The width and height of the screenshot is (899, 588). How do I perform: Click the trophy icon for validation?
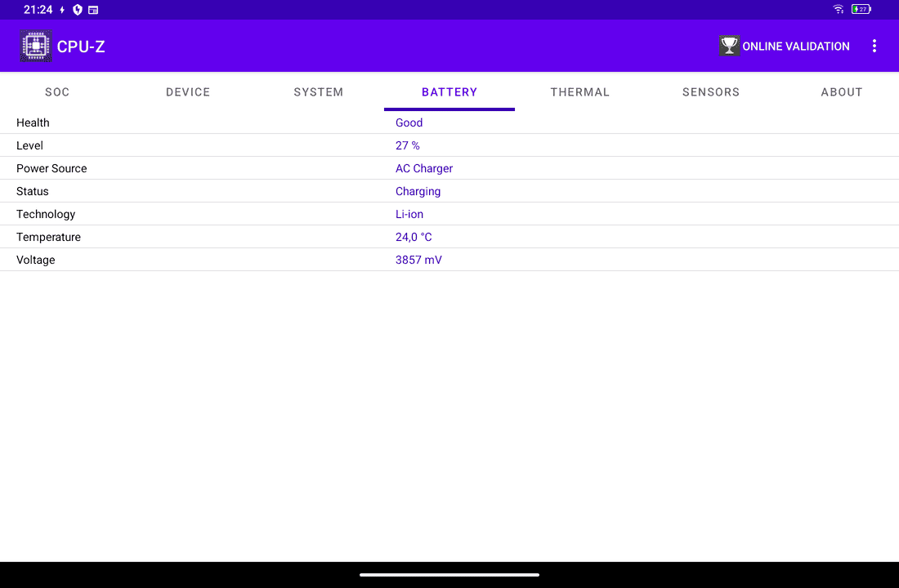729,46
